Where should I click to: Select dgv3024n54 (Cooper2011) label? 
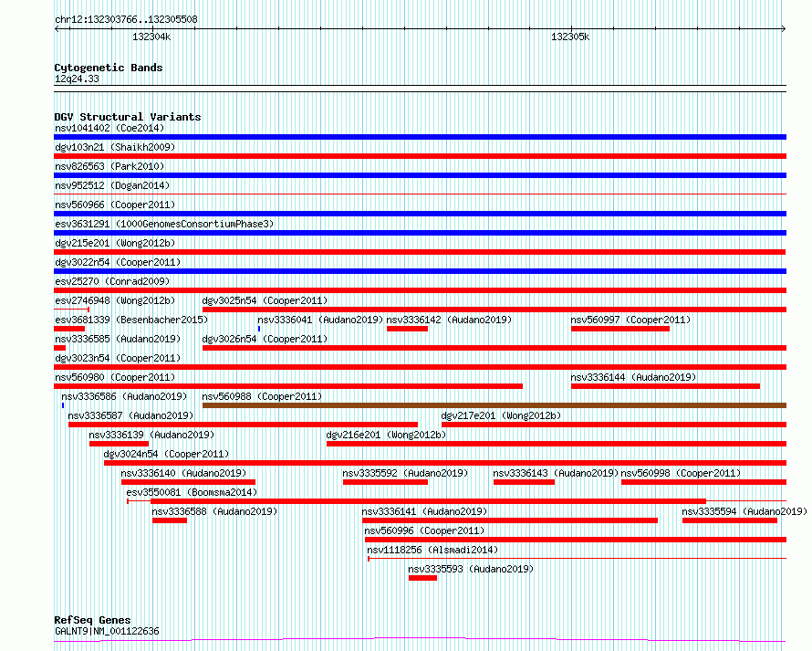166,454
